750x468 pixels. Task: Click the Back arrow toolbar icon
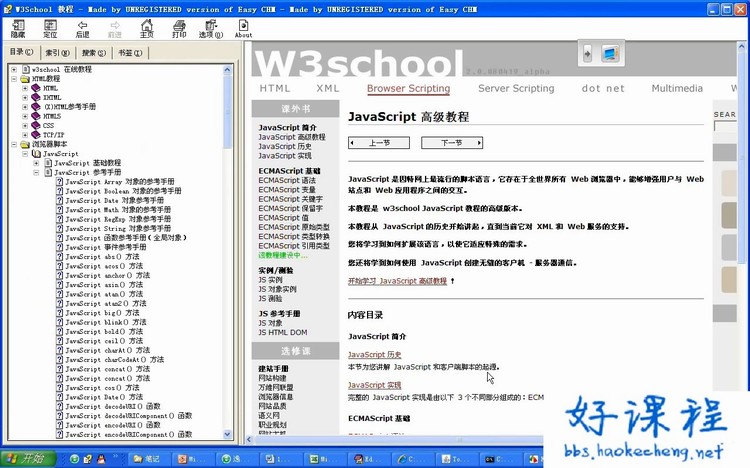pos(82,28)
